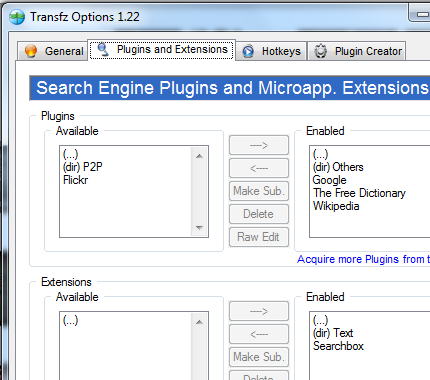The image size is (430, 380).
Task: Click the gear icon on Plugin Creator tab
Action: 321,51
